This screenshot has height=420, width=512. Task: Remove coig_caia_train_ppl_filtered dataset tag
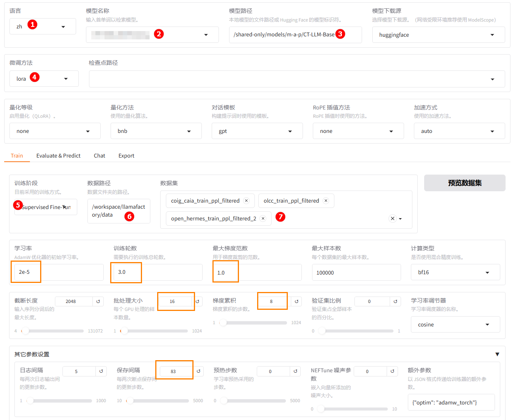tap(247, 201)
